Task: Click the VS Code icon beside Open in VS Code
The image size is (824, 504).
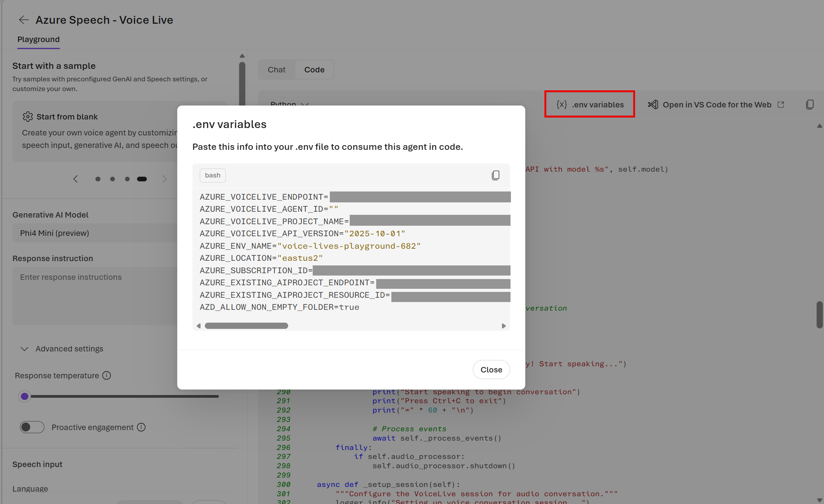Action: 653,104
